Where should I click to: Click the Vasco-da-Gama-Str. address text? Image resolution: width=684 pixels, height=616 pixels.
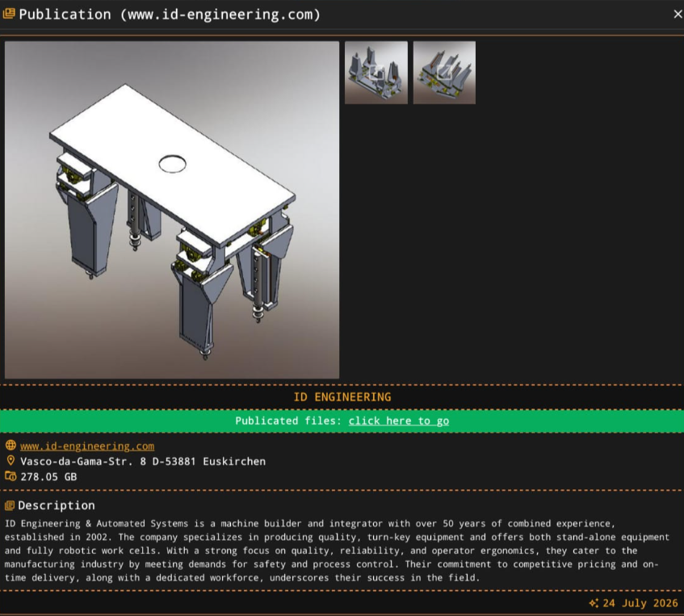pyautogui.click(x=143, y=462)
